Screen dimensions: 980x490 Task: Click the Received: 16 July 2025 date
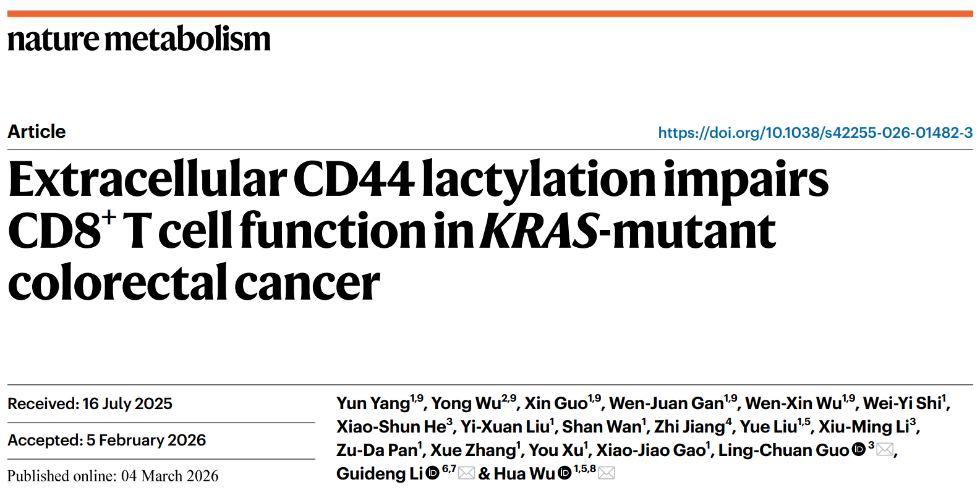click(90, 403)
